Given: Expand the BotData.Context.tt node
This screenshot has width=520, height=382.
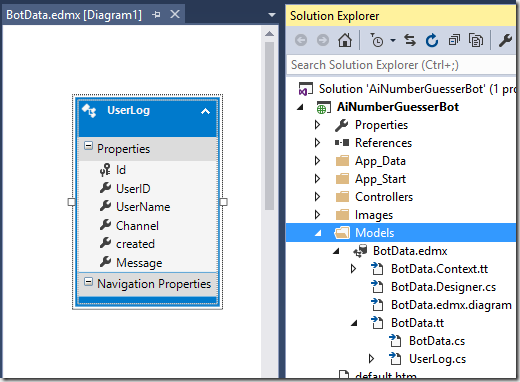Looking at the screenshot, I should pos(354,269).
